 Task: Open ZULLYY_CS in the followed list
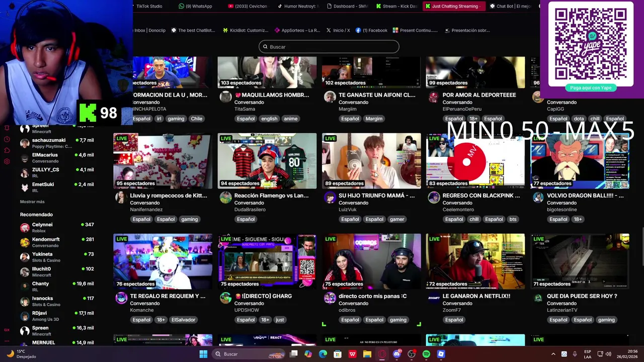pos(58,172)
